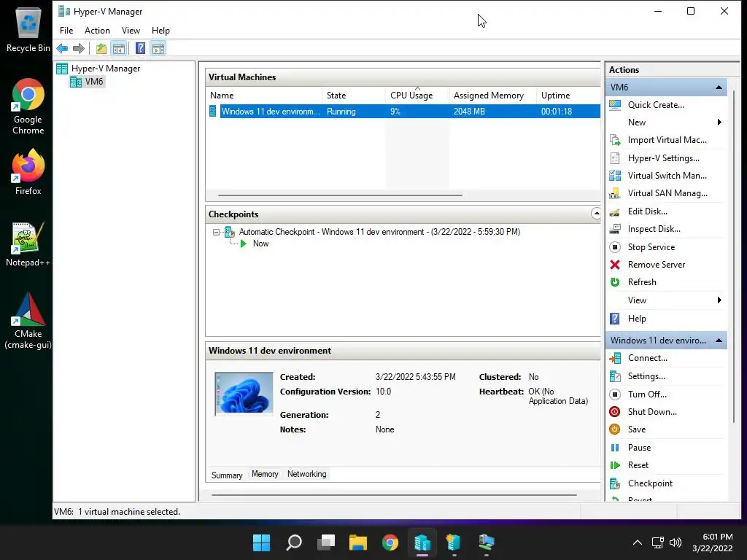Reset the virtual machine
This screenshot has width=747, height=560.
[638, 465]
